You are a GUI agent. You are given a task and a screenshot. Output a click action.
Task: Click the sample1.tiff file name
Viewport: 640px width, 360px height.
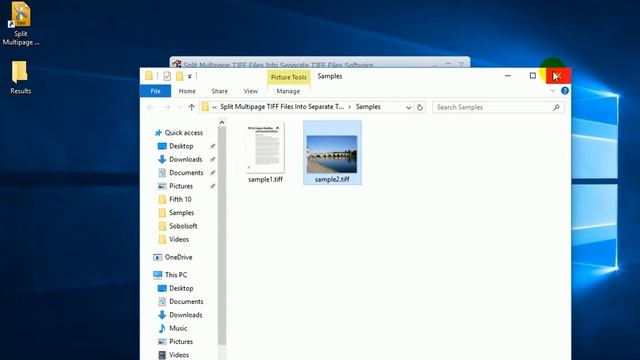pyautogui.click(x=265, y=180)
